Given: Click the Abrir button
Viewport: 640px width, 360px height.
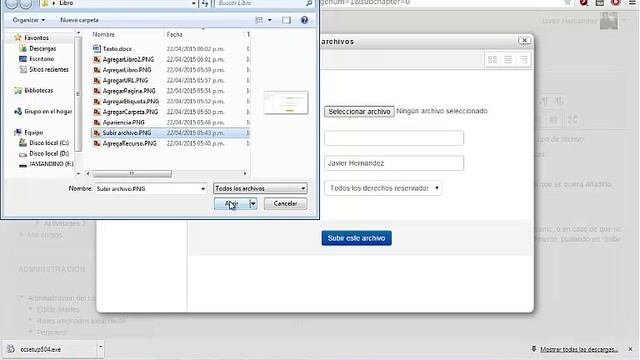Looking at the screenshot, I should coord(231,203).
